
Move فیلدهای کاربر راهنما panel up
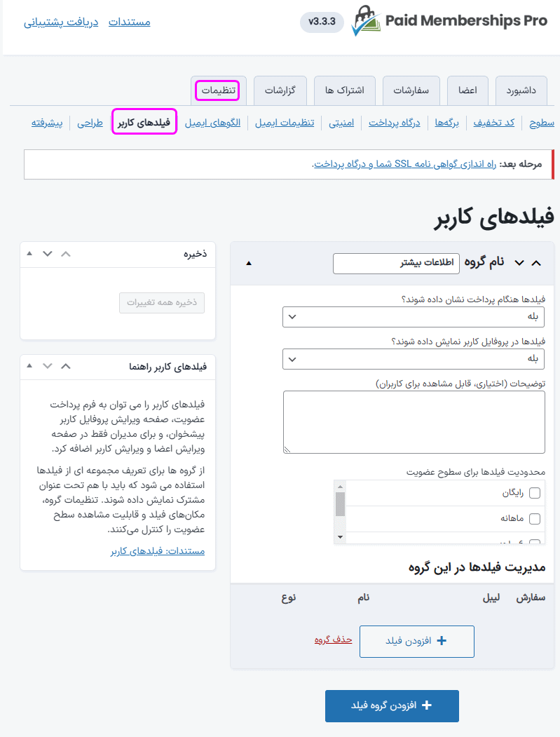pos(66,366)
